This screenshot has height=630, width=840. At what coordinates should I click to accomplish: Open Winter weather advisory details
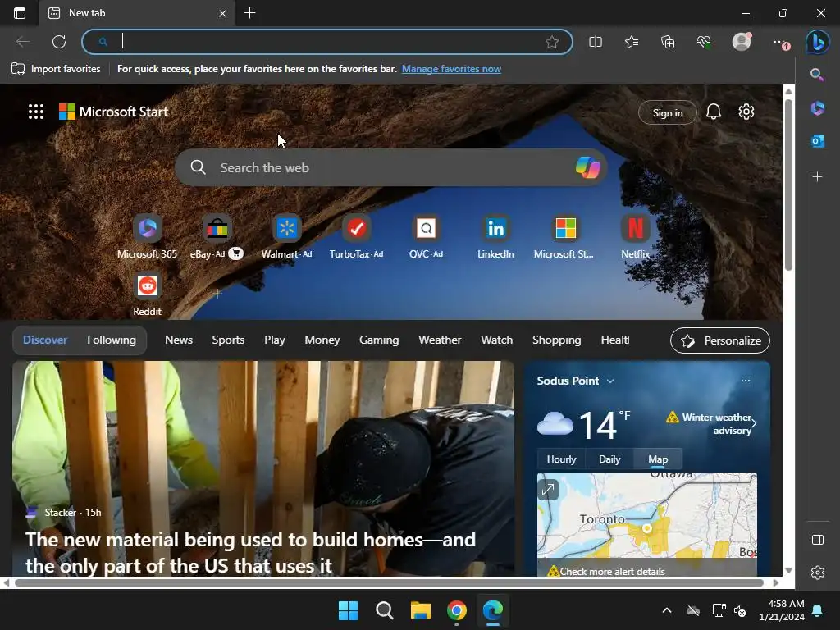pos(711,424)
